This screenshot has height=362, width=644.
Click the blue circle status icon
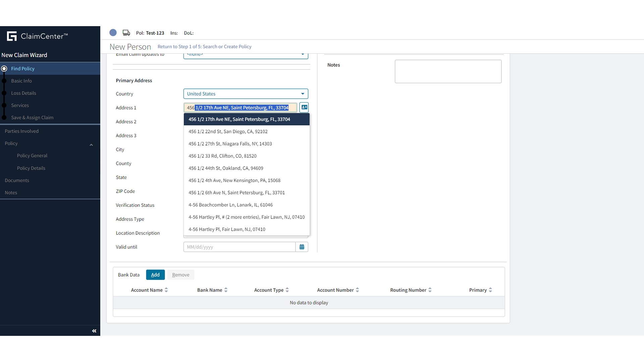point(113,33)
